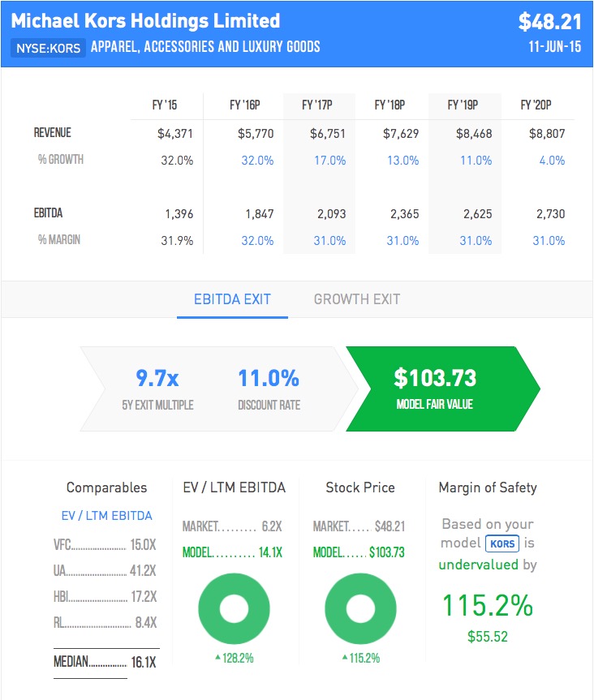Click FY '17P revenue value $6,751
The height and width of the screenshot is (700, 594).
(x=328, y=134)
